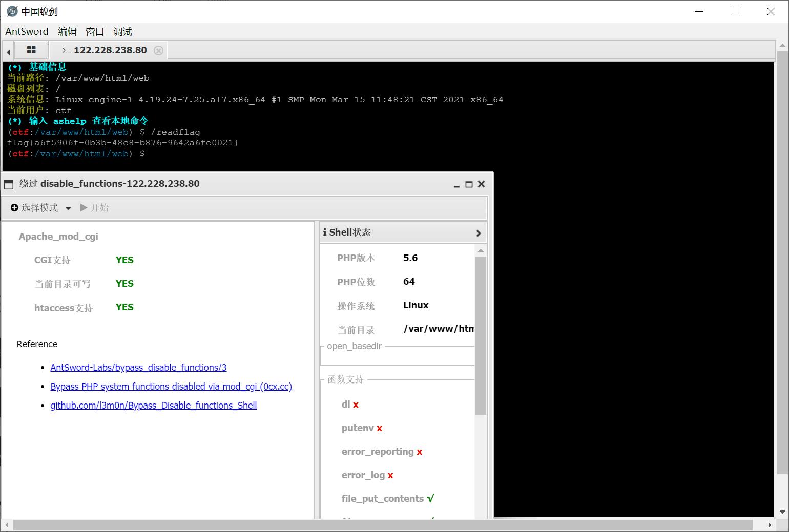
Task: Click the 函数支持 section label
Action: 345,379
